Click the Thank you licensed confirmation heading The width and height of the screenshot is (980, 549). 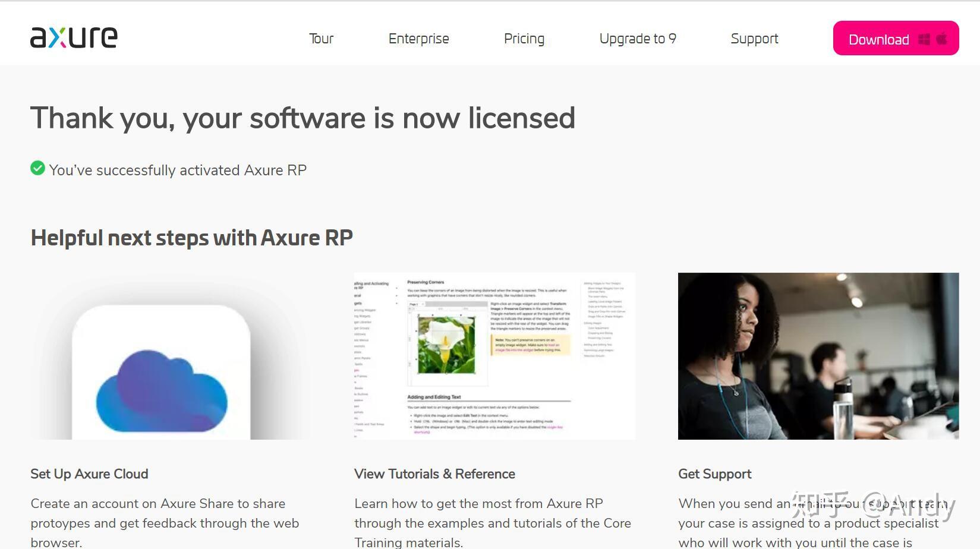click(302, 118)
